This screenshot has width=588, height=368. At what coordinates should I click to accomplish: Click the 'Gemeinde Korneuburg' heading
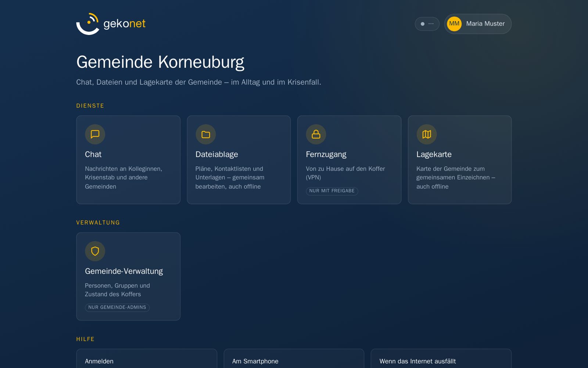click(x=160, y=62)
